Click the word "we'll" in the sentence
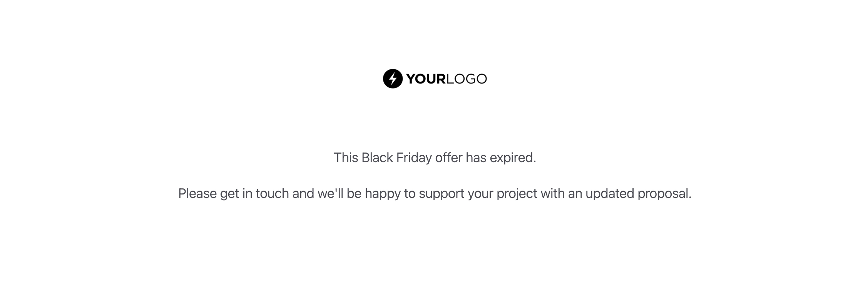 click(x=330, y=194)
